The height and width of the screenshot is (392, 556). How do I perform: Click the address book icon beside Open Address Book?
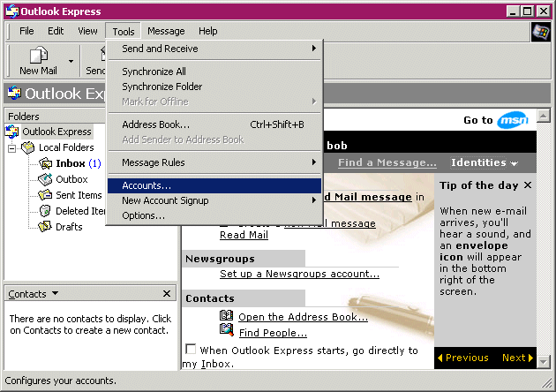pos(226,315)
